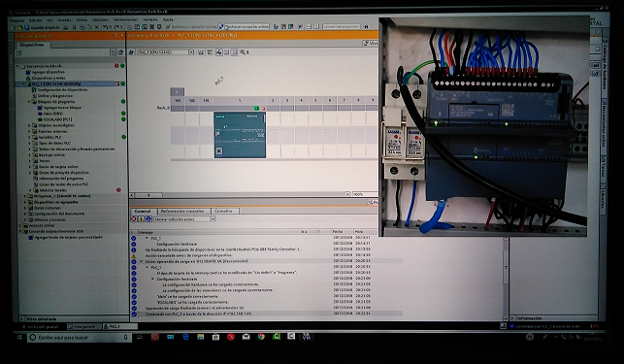Switch to the Compilar tab
Screen dimensions: 624x364
(x=224, y=211)
